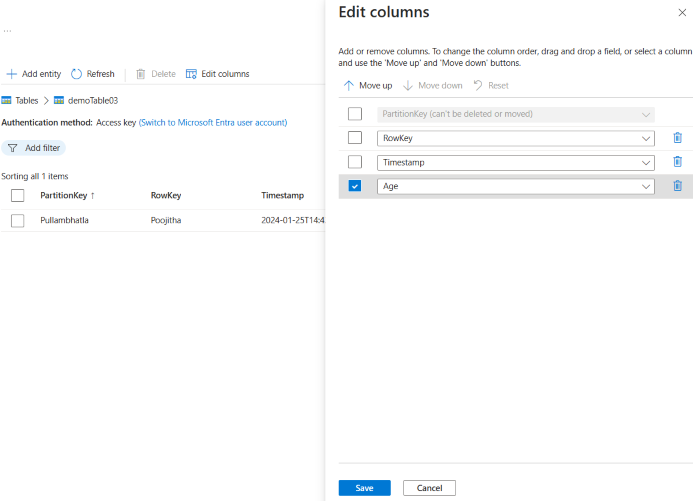Screen dimensions: 700x501
Task: Switch to Microsoft Entra user account
Action: click(x=213, y=122)
